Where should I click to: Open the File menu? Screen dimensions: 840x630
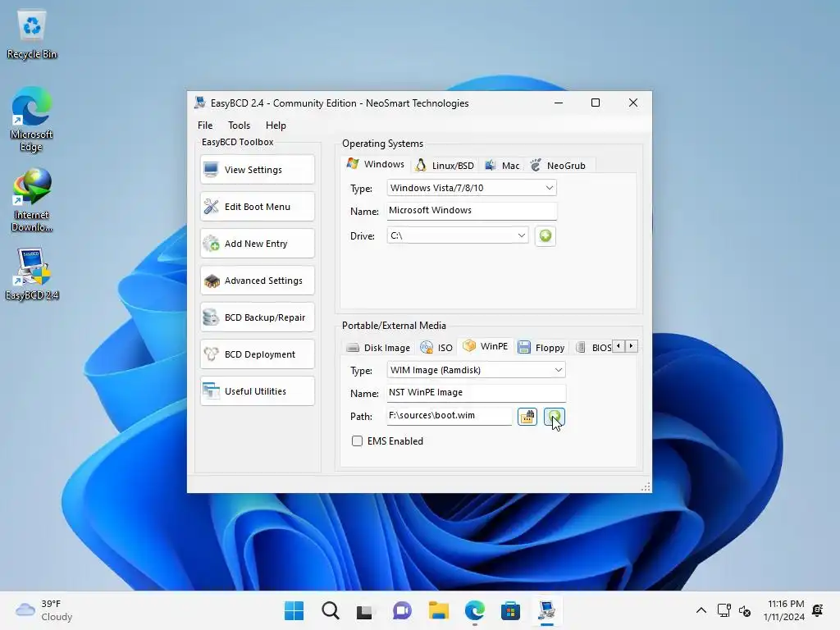pyautogui.click(x=205, y=126)
